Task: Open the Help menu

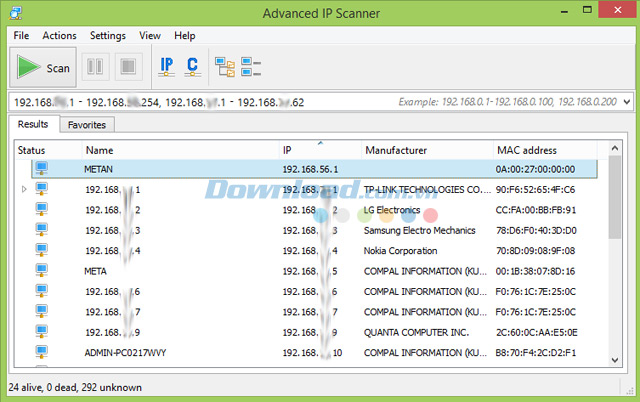Action: [184, 36]
